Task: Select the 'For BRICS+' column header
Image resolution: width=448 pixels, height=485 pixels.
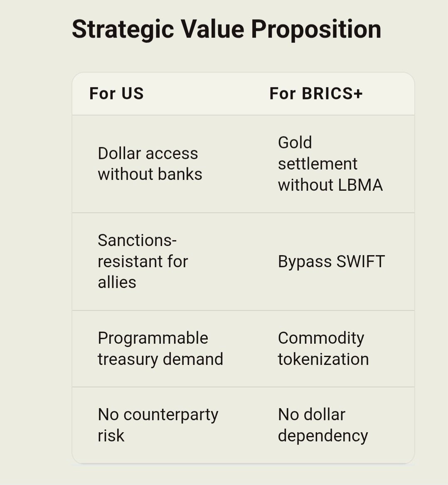Action: pos(316,94)
